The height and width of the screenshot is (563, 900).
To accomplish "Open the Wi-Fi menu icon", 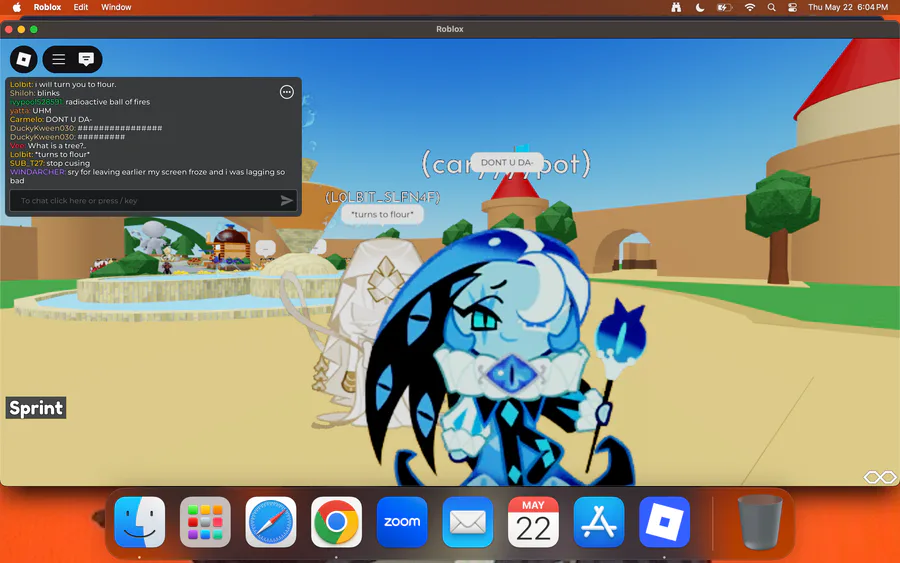I will tap(750, 7).
